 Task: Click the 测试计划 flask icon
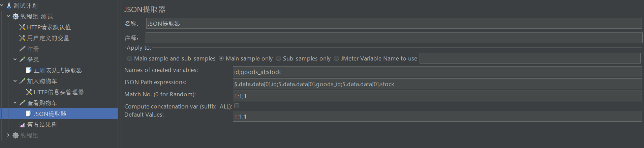9,6
